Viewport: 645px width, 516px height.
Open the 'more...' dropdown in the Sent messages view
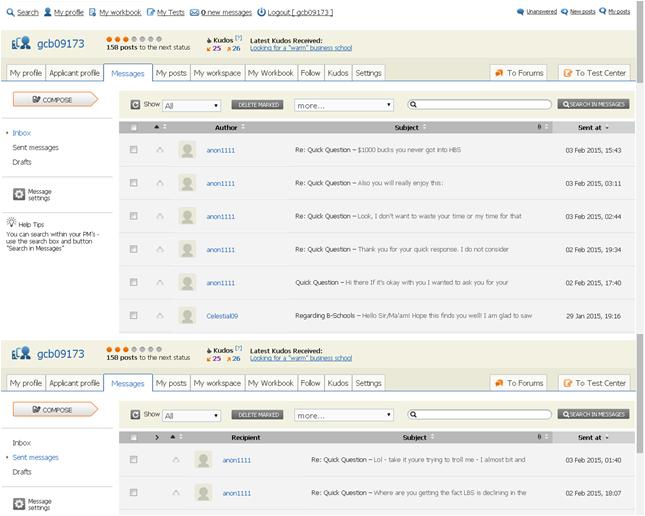point(344,415)
